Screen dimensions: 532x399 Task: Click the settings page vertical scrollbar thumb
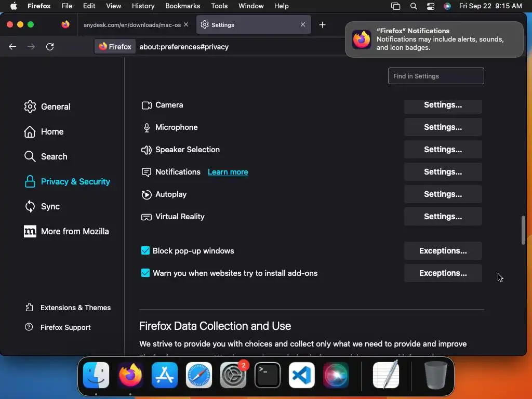(523, 230)
